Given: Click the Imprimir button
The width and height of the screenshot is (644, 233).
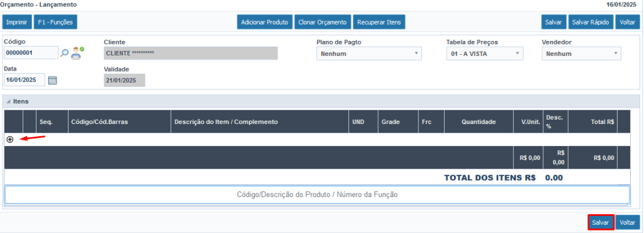Looking at the screenshot, I should (17, 22).
